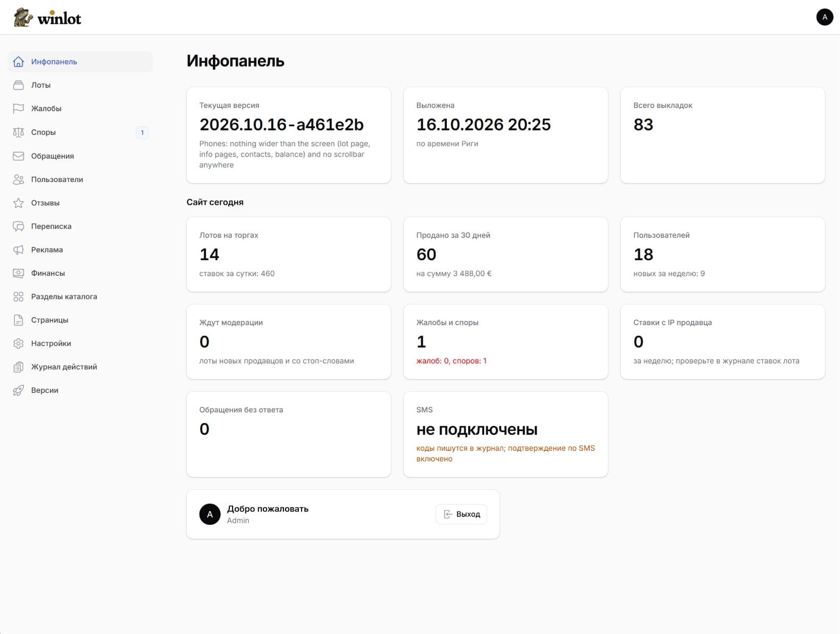Click the megaphone icon for Реклама
Screen dimensions: 840x634
click(18, 250)
